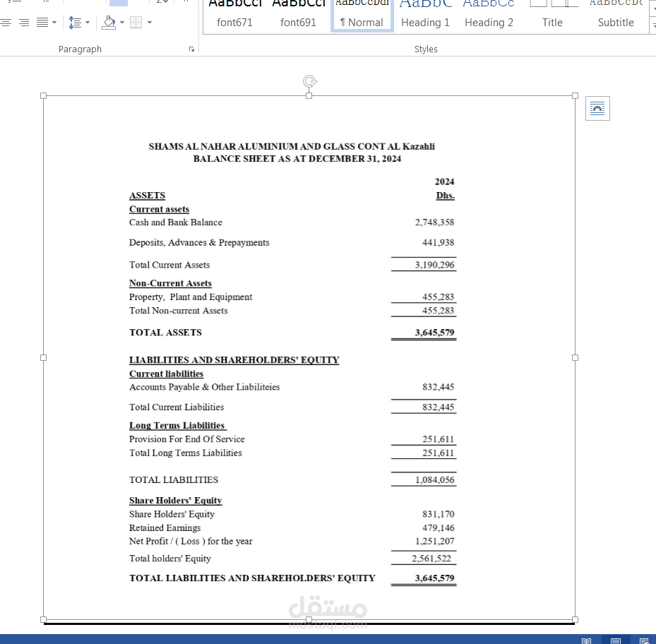Image resolution: width=656 pixels, height=644 pixels.
Task: Open the Layout Options icon beside the image
Action: click(x=597, y=109)
